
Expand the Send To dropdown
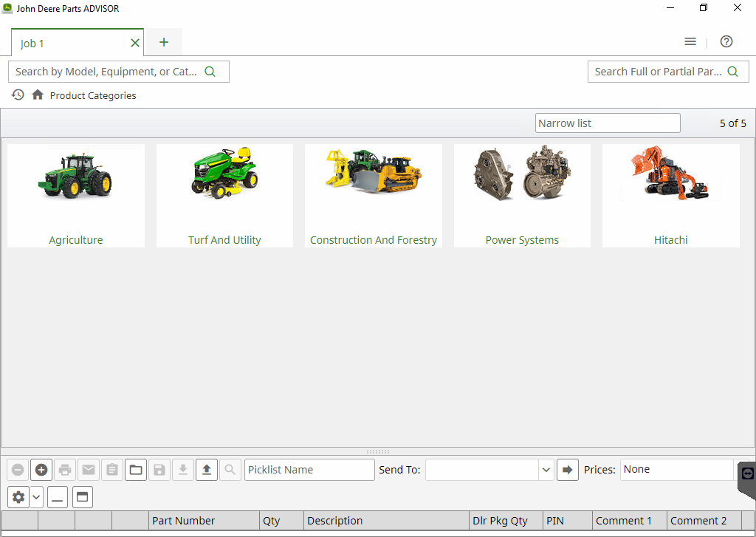click(x=546, y=470)
